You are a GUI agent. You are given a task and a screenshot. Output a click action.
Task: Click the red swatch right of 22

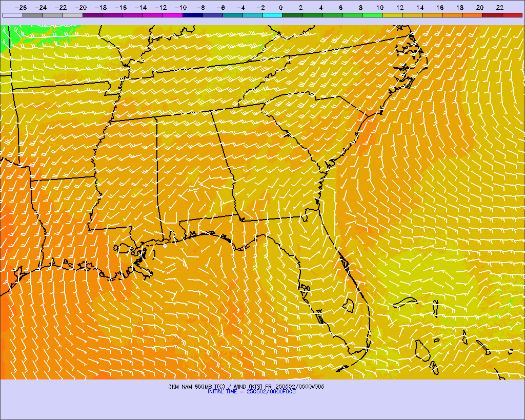[512, 15]
